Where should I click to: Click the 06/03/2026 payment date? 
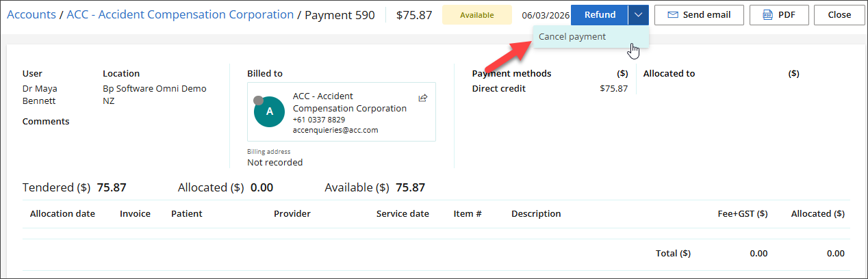545,15
